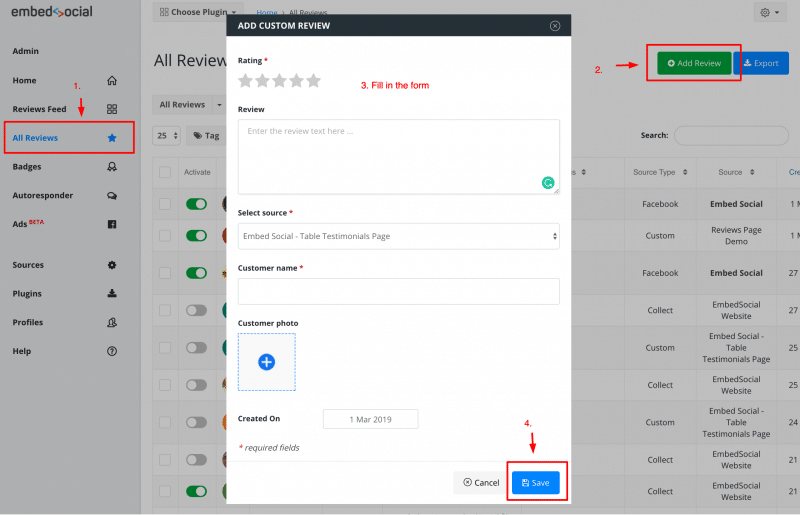Check the Reviews Page Demo row checkbox
Image resolution: width=800 pixels, height=515 pixels.
pos(165,236)
